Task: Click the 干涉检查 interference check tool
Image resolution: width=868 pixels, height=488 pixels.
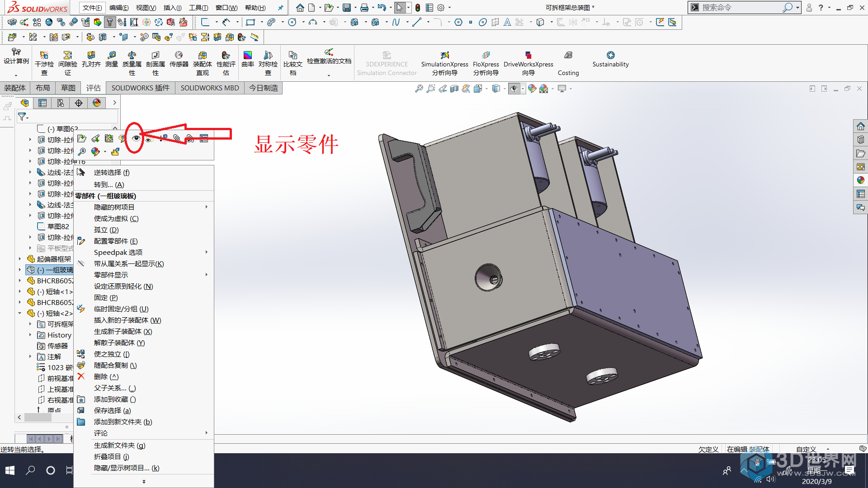Action: [44, 63]
